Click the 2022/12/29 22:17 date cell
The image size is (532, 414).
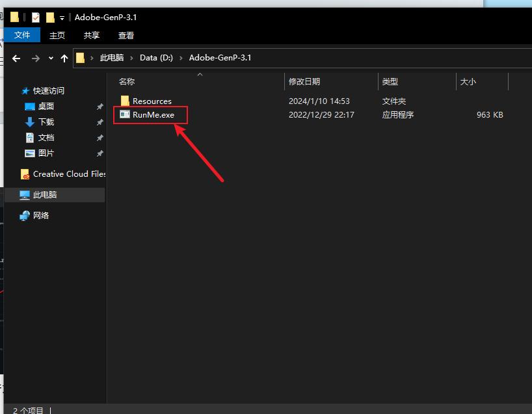pyautogui.click(x=321, y=114)
